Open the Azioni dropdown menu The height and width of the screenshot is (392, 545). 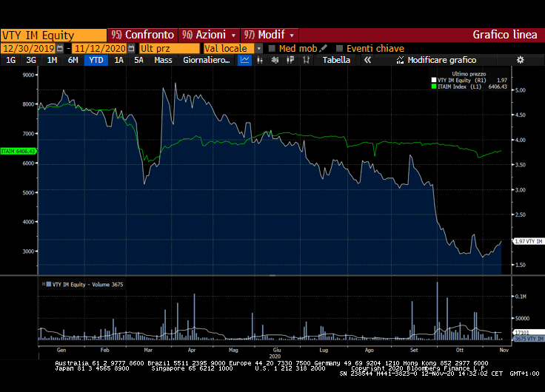[210, 35]
